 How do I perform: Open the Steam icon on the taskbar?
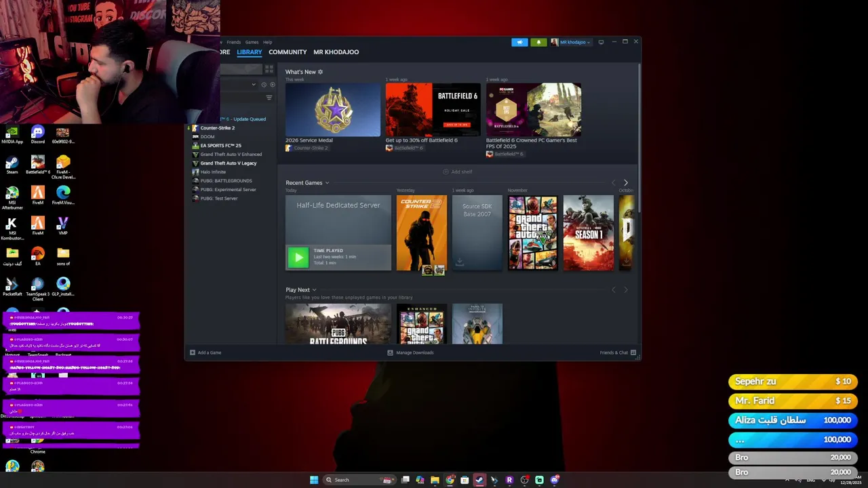479,480
